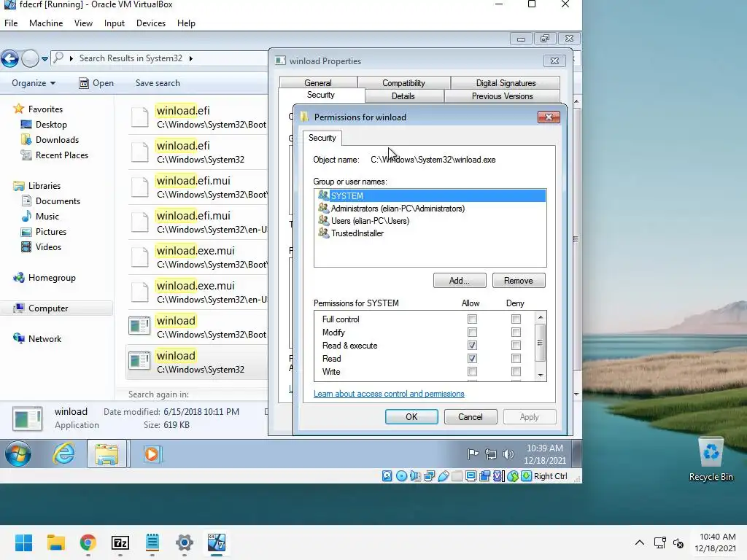Launch Internet Explorer from the VM taskbar
Screen dimensions: 747x560
pos(63,454)
